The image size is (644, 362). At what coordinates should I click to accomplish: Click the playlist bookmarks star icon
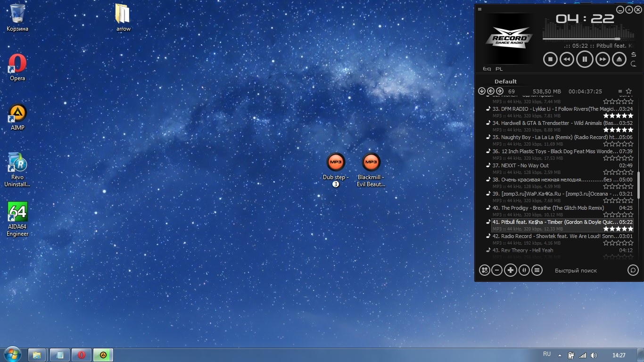(x=628, y=91)
